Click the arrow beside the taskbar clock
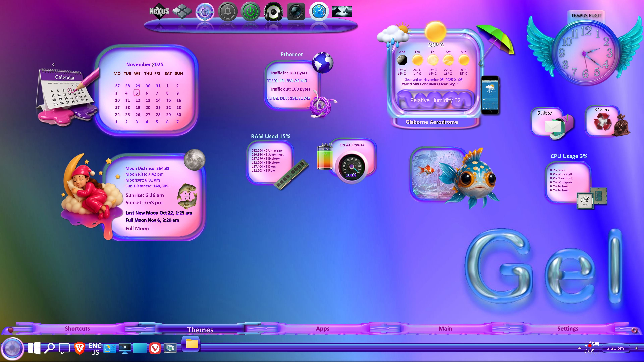Image resolution: width=644 pixels, height=362 pixels. tap(636, 348)
